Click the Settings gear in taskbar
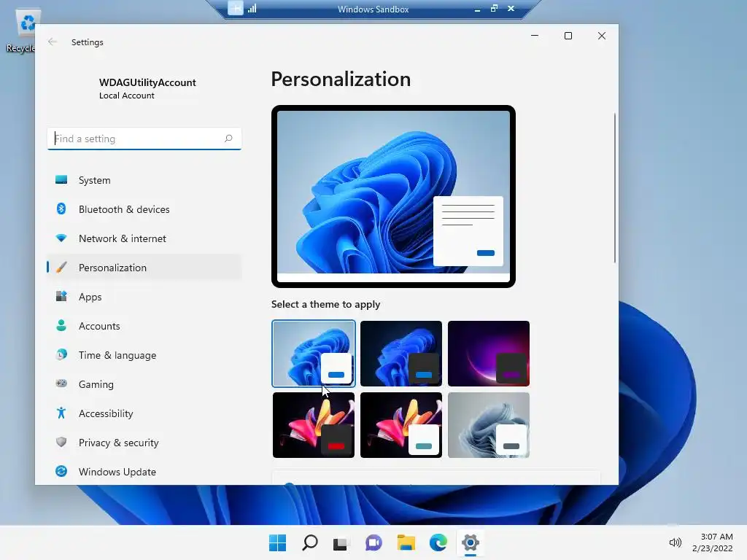 point(471,542)
